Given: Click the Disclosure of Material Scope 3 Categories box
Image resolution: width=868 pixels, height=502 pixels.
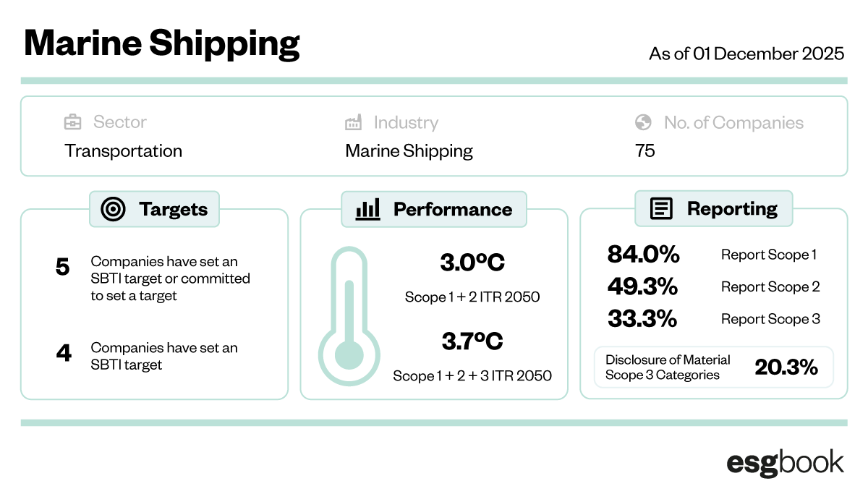Looking at the screenshot, I should pyautogui.click(x=713, y=367).
